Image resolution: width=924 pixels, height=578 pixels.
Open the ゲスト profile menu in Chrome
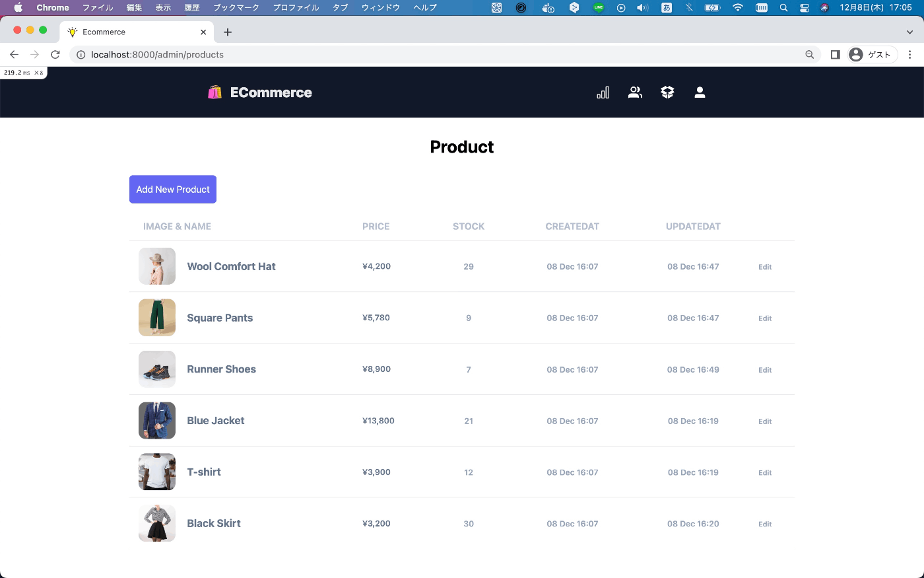pos(871,55)
